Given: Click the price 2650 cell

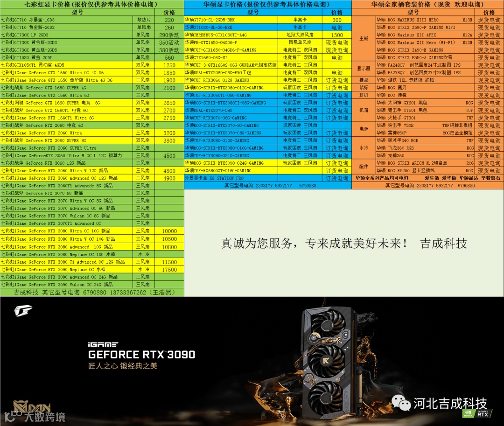Looking at the screenshot, I should pos(169,103).
